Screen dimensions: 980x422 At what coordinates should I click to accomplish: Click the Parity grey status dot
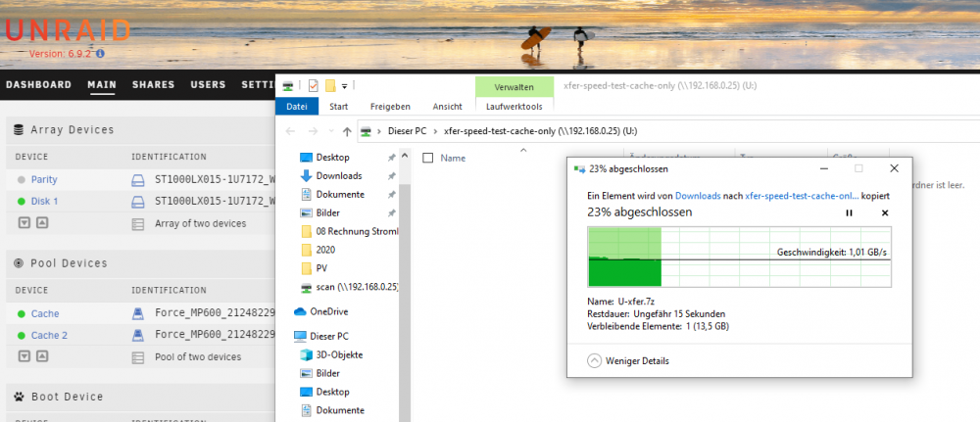coord(22,180)
